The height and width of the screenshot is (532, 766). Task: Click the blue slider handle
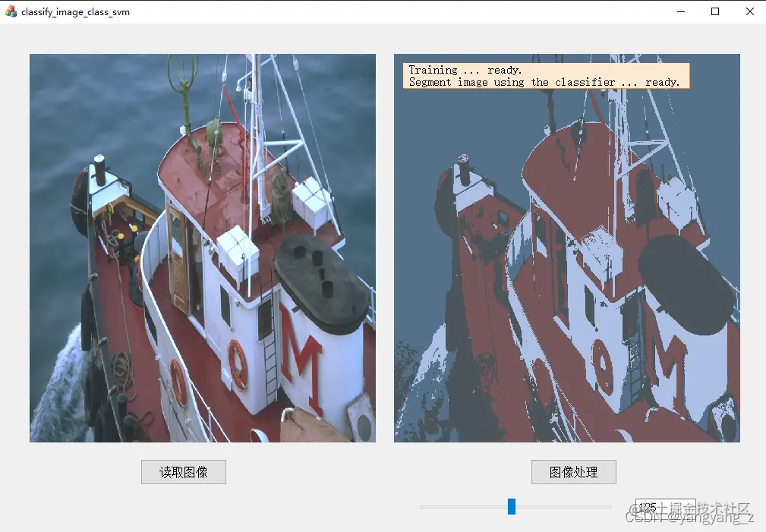coord(512,507)
